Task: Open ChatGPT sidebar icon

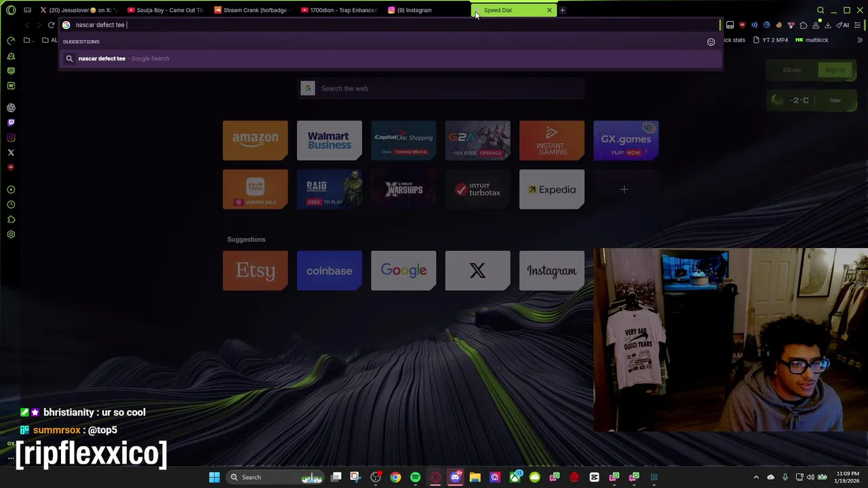Action: (11, 108)
